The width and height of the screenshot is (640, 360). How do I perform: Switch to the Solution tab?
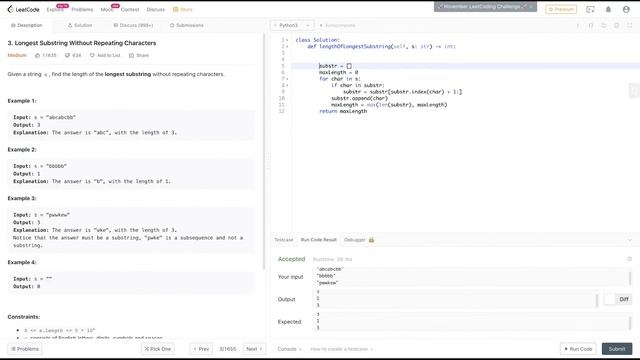click(80, 25)
